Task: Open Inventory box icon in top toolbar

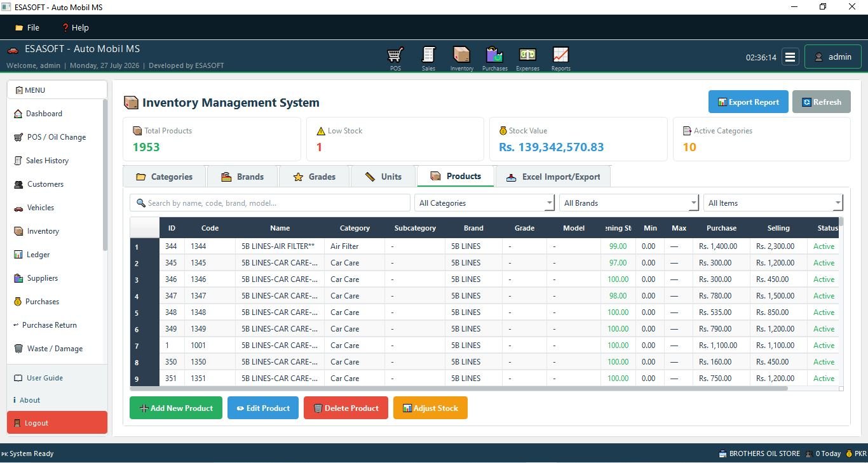Action: 461,58
